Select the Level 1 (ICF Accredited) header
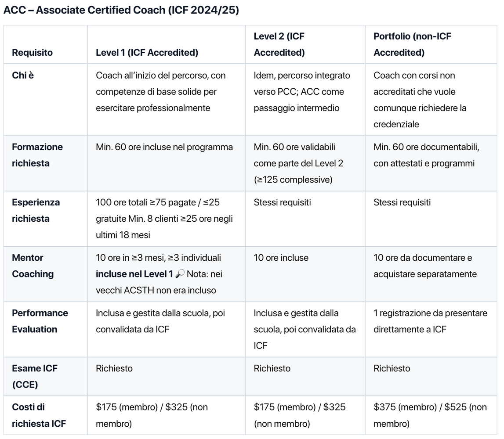Viewport: 504px width, 439px height. click(x=147, y=53)
